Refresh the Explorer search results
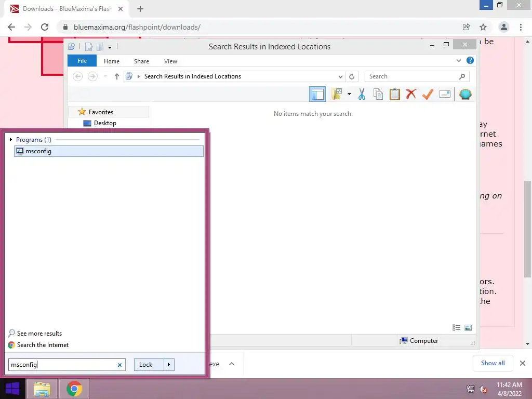The width and height of the screenshot is (532, 399). 352,77
